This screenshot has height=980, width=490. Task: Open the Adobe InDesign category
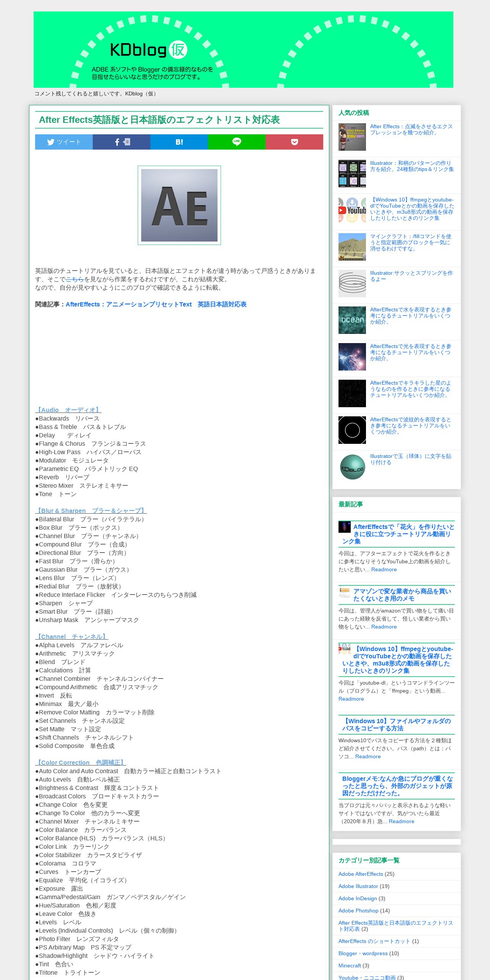point(358,898)
